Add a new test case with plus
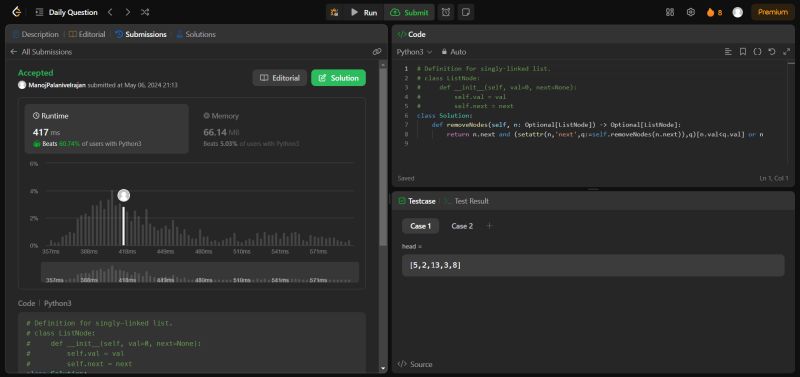The image size is (800, 377). coord(489,225)
